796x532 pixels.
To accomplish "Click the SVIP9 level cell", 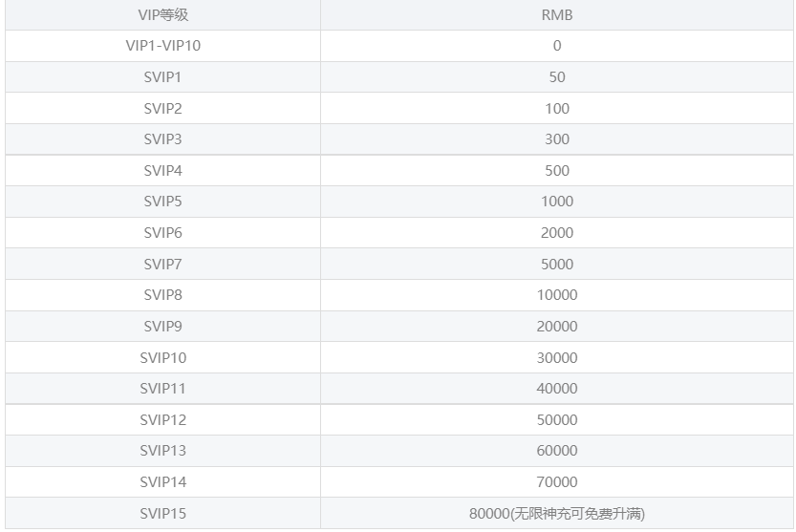I will 162,327.
